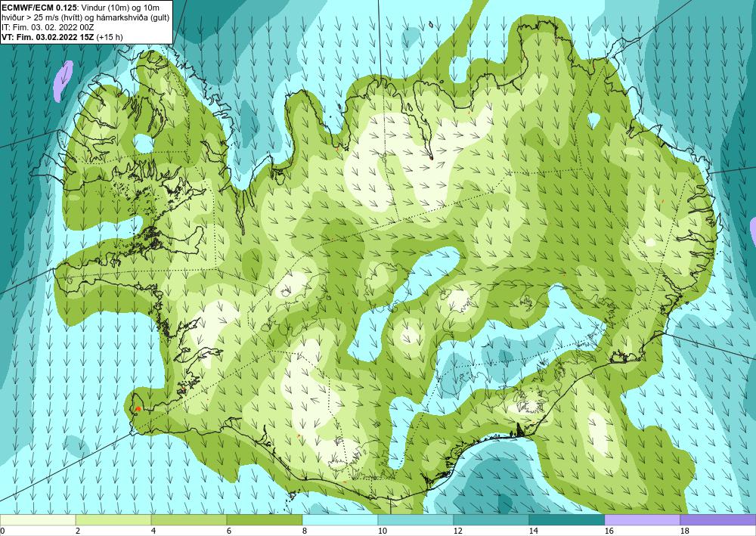Click the 'ECMWF/ECM 0.125' title text

(38, 8)
